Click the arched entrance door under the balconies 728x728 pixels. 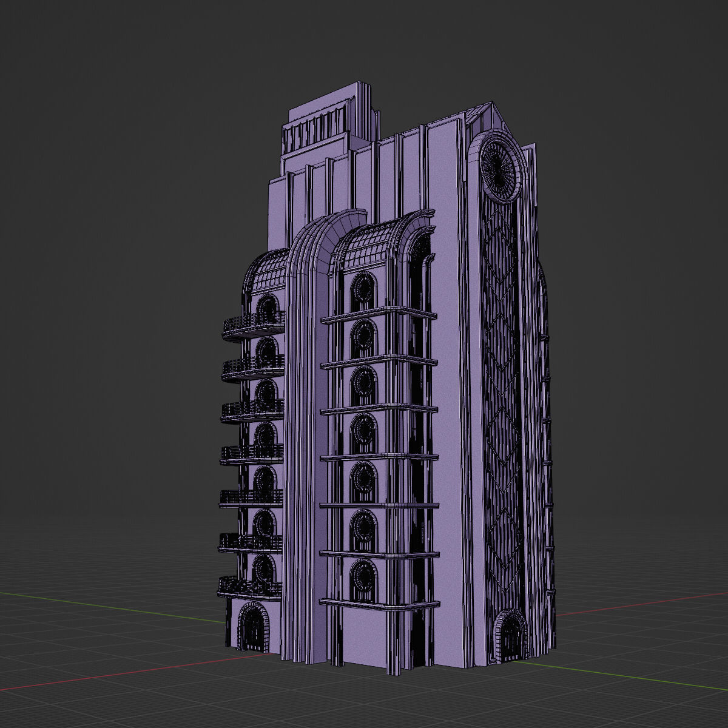252,627
